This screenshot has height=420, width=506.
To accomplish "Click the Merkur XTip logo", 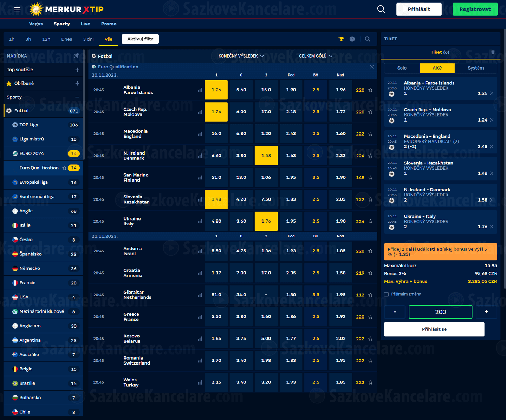I will [66, 9].
